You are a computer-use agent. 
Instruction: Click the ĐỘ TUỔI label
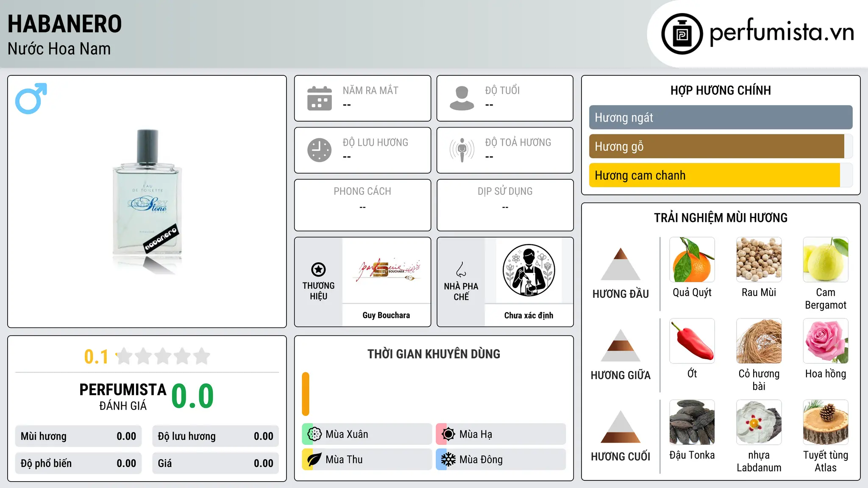(502, 90)
